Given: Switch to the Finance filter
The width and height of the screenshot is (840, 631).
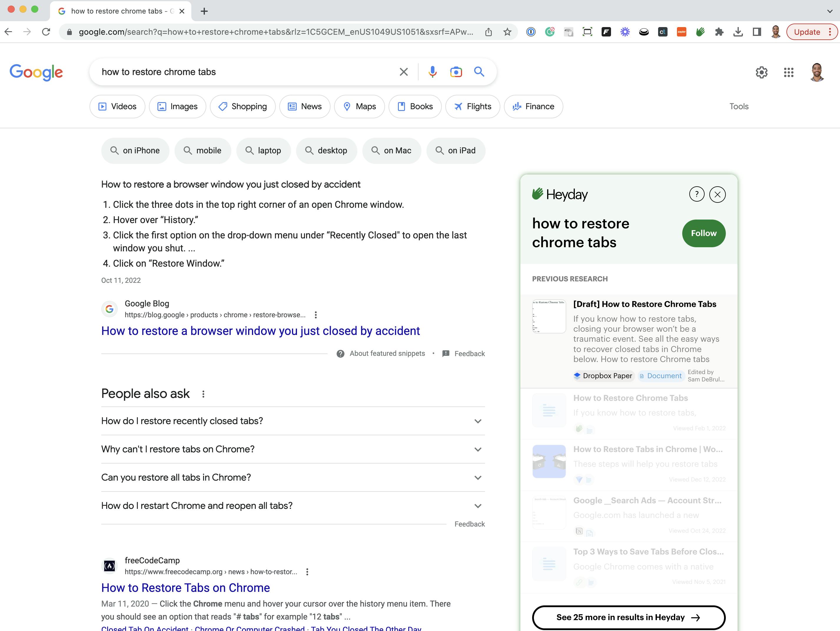Looking at the screenshot, I should [533, 106].
